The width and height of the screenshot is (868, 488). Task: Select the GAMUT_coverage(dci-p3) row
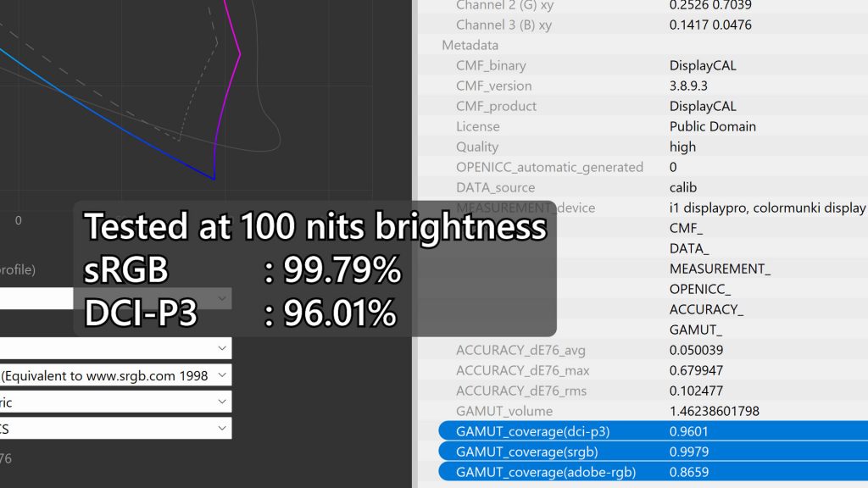click(x=654, y=431)
